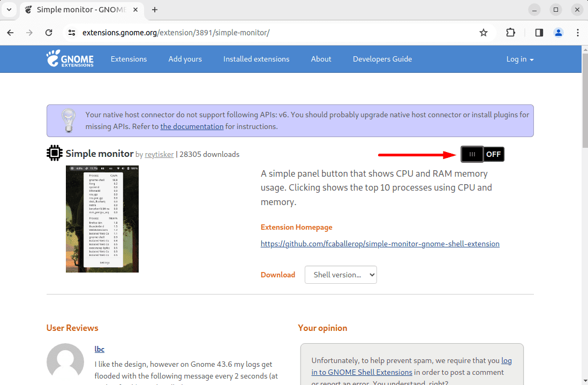Open Installed extensions in the navbar
Viewport: 588px width, 385px height.
coord(256,59)
